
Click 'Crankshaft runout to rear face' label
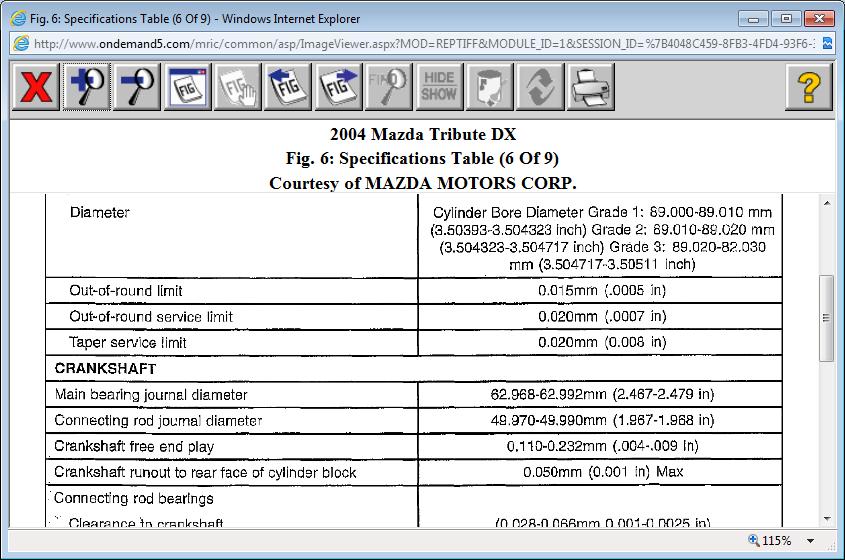[x=205, y=473]
